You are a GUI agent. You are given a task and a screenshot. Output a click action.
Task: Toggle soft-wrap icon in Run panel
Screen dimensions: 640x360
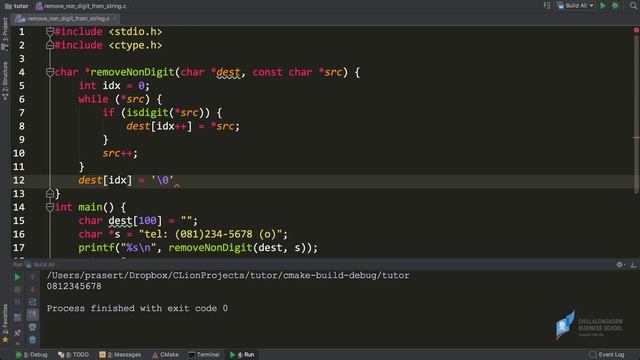(x=33, y=302)
